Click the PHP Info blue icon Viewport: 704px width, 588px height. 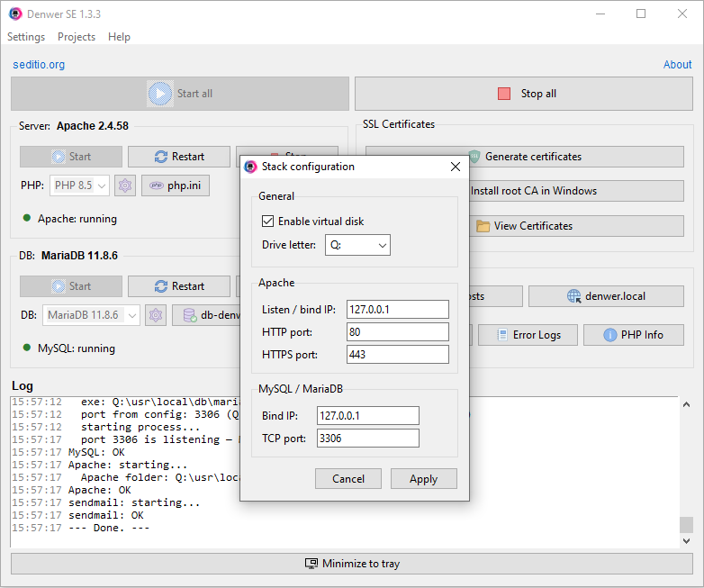[609, 335]
